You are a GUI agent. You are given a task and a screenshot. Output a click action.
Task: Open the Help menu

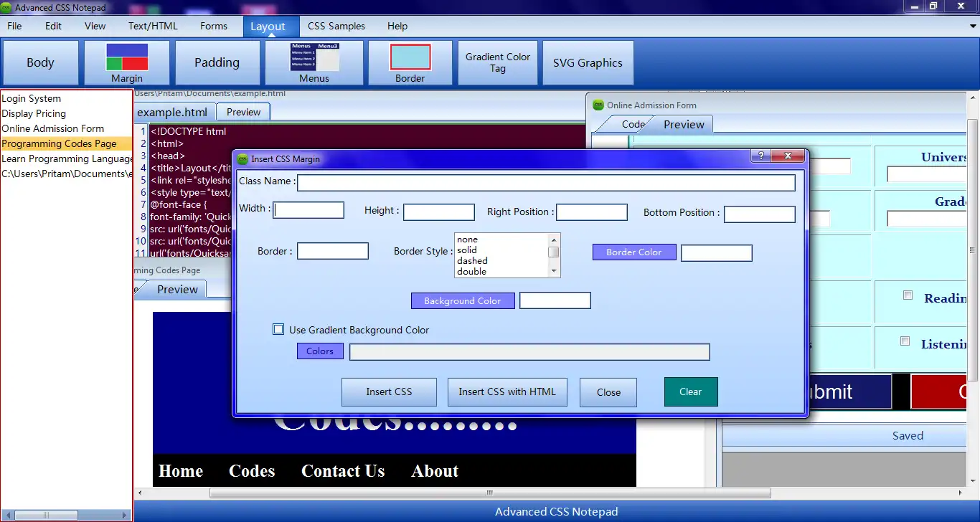tap(397, 26)
